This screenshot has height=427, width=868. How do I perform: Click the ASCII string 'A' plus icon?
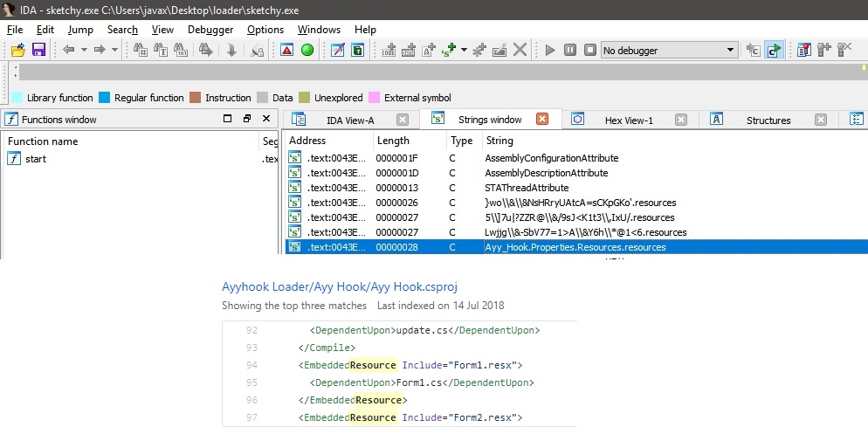click(x=429, y=51)
